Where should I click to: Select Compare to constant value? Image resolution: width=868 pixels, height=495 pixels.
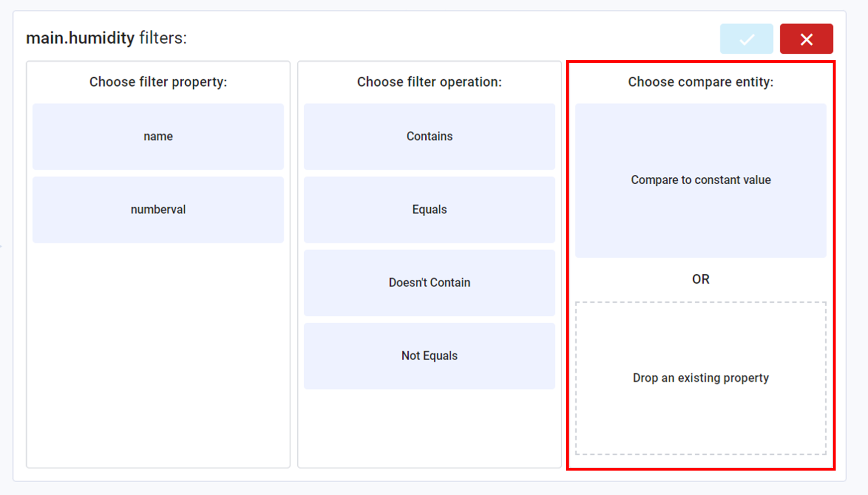(x=700, y=180)
